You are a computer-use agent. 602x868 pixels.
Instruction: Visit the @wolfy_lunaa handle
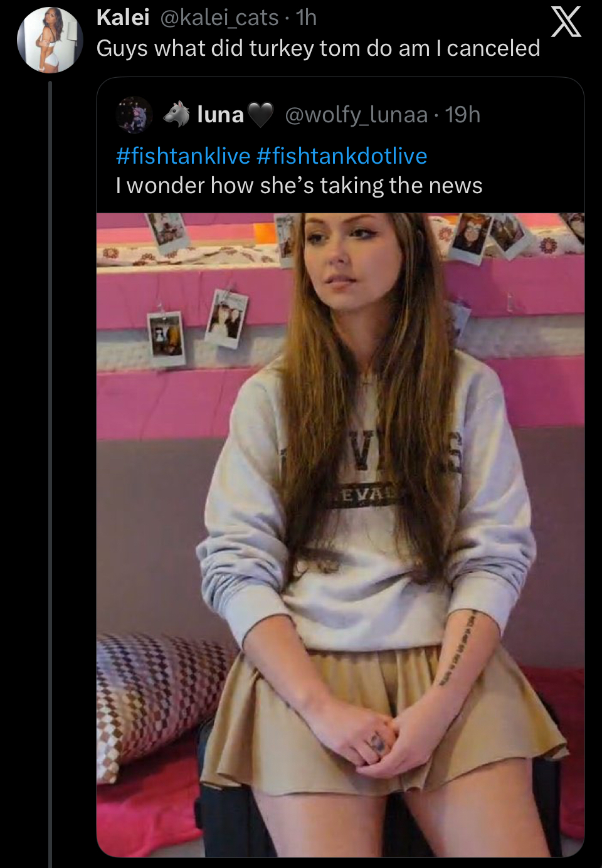[356, 115]
